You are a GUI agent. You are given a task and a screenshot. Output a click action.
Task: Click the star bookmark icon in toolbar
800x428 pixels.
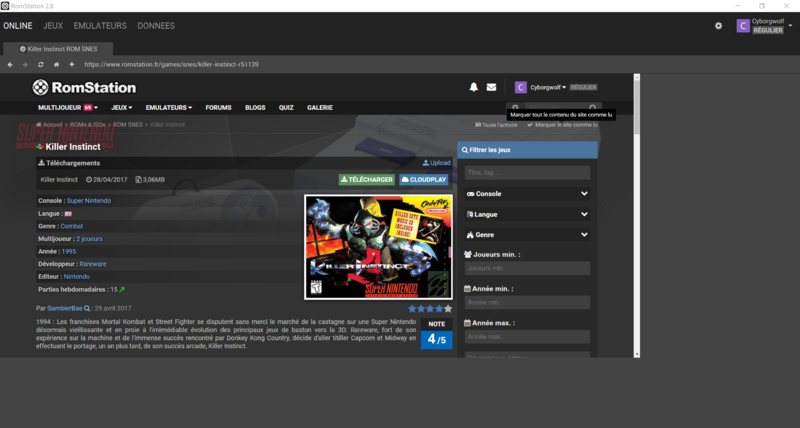point(71,64)
